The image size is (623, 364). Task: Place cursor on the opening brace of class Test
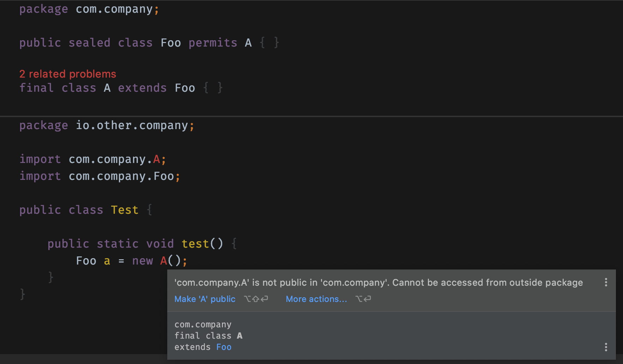tap(149, 210)
